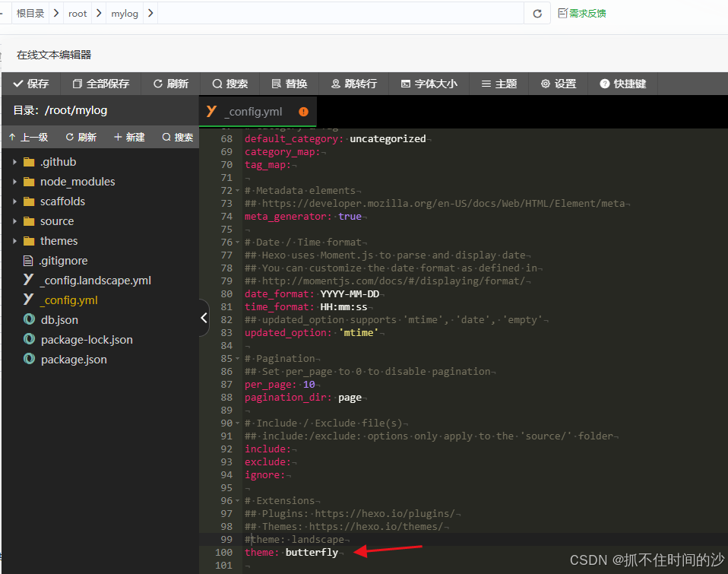The image size is (728, 574).
Task: Search the directory with sidebar 搜索
Action: [x=177, y=137]
